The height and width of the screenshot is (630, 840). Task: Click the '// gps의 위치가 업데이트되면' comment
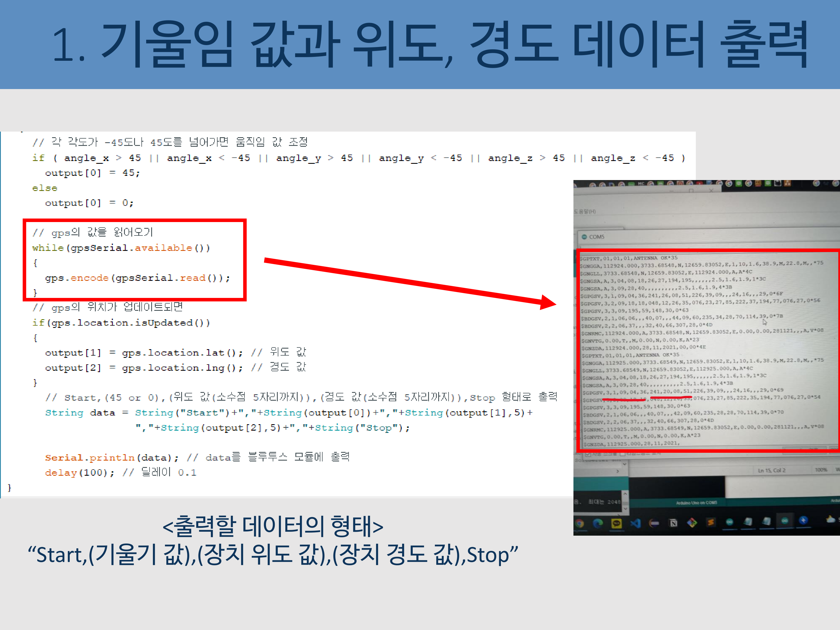[x=108, y=307]
